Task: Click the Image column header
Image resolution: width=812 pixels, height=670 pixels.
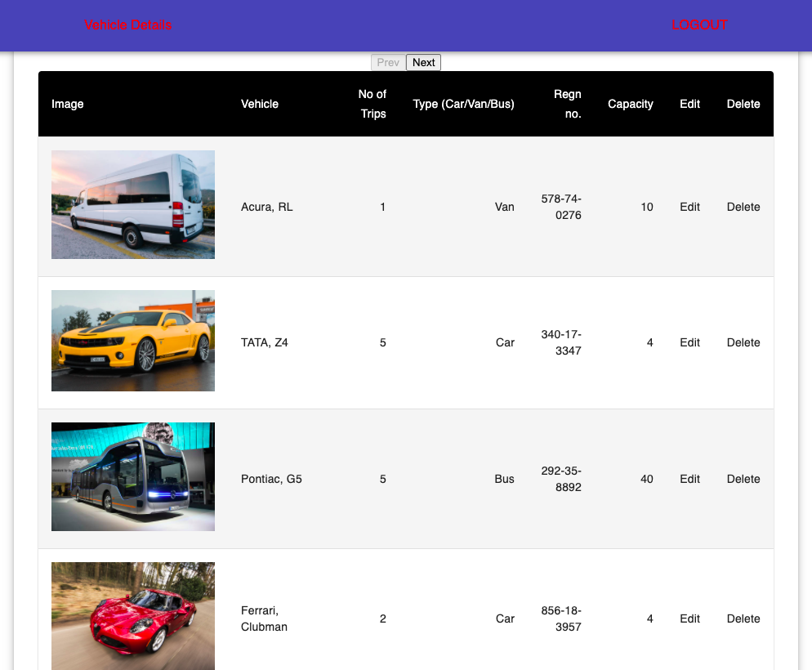Action: tap(68, 104)
